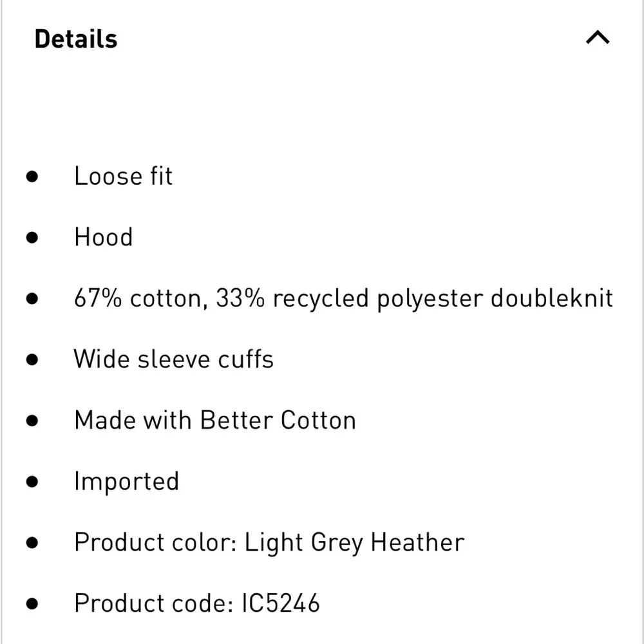The width and height of the screenshot is (644, 644).
Task: Click the Product color label text
Action: tap(156, 542)
